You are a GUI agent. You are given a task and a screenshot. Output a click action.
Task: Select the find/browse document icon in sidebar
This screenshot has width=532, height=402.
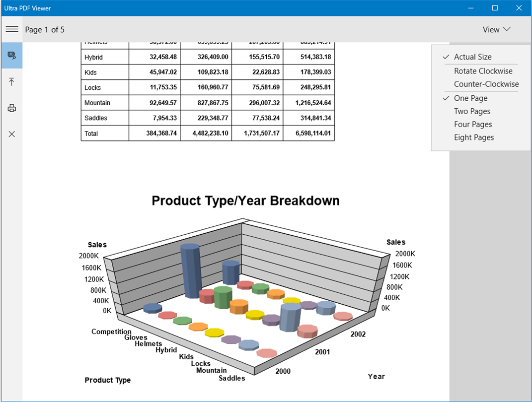pyautogui.click(x=12, y=55)
